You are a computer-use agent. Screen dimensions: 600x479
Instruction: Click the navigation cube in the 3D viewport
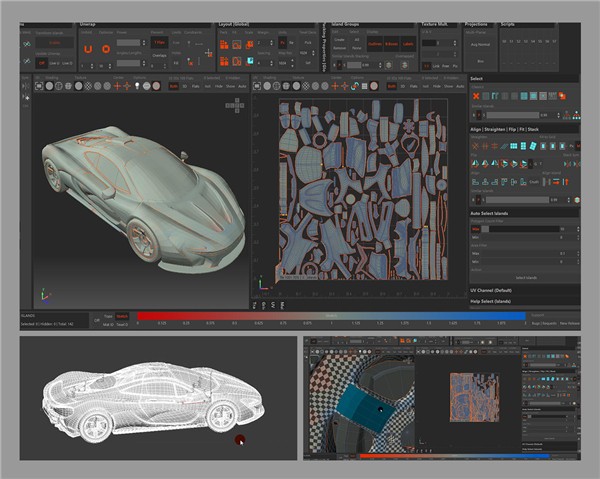click(236, 105)
